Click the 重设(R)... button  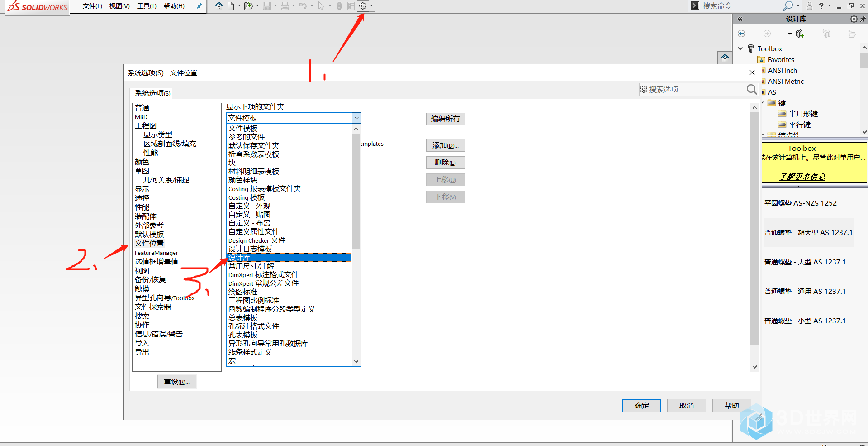[x=176, y=382]
